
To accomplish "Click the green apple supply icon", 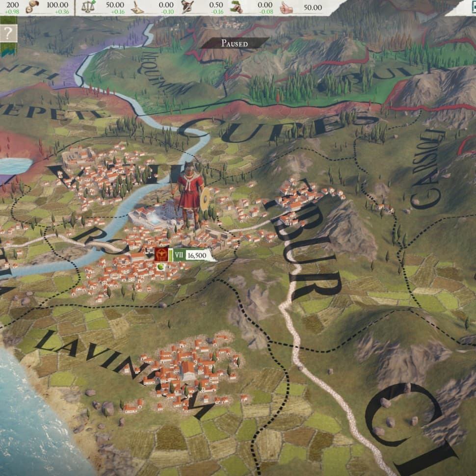I will click(161, 265).
